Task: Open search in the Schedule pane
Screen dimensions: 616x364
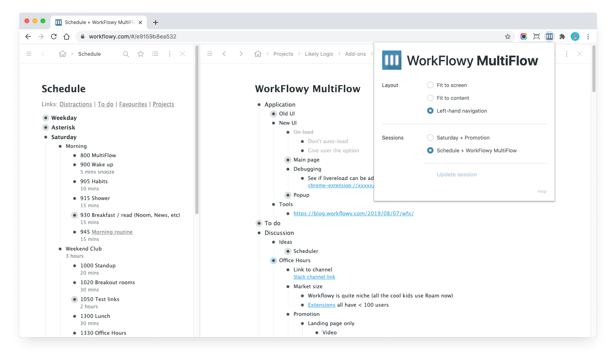Action: click(126, 54)
